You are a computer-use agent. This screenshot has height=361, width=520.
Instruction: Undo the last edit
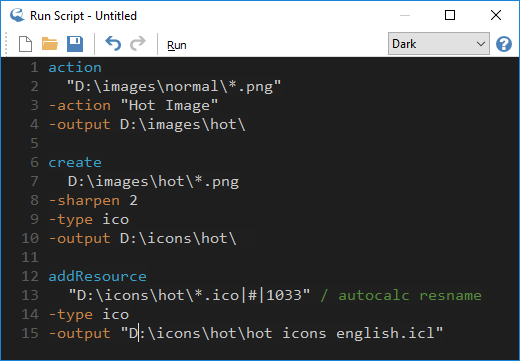pos(113,44)
